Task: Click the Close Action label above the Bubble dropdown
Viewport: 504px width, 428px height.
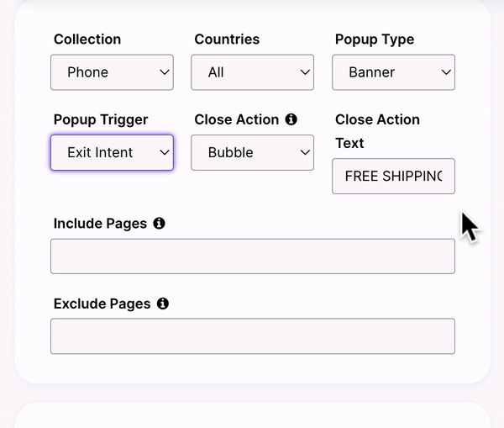Action: [237, 119]
